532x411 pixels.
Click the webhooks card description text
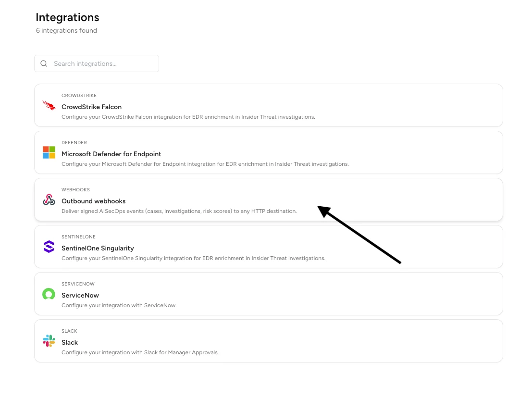pos(179,211)
